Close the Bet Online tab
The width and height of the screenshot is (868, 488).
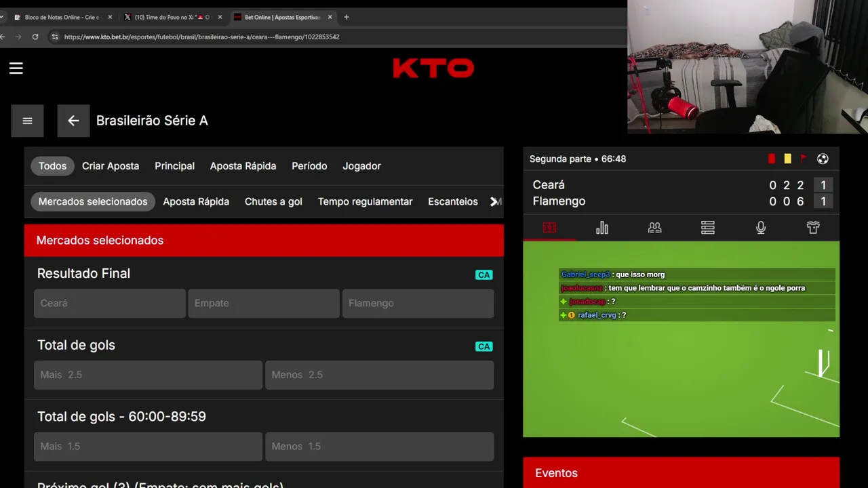tap(330, 17)
